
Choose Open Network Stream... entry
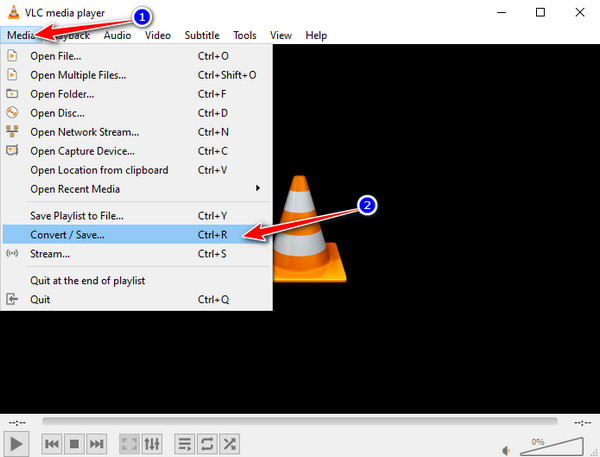(x=136, y=132)
